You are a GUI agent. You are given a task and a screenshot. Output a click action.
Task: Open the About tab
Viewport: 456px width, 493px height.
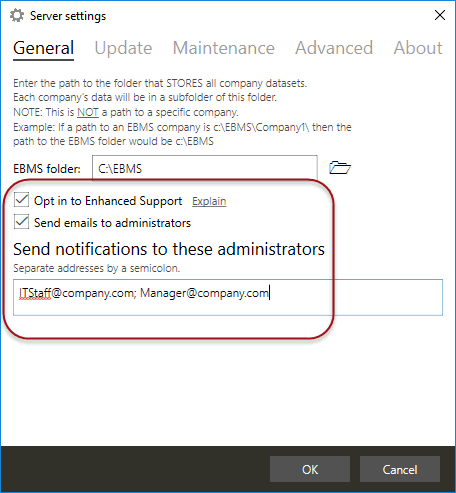click(418, 48)
